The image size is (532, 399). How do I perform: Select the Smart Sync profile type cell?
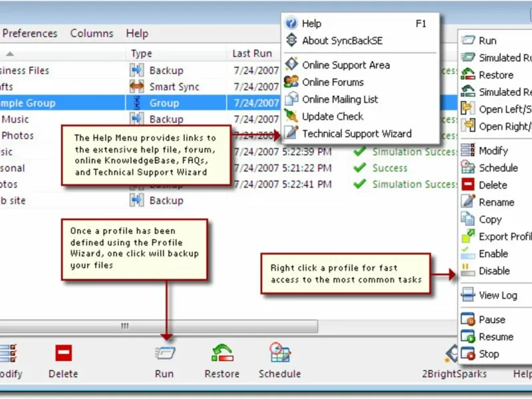tap(174, 87)
